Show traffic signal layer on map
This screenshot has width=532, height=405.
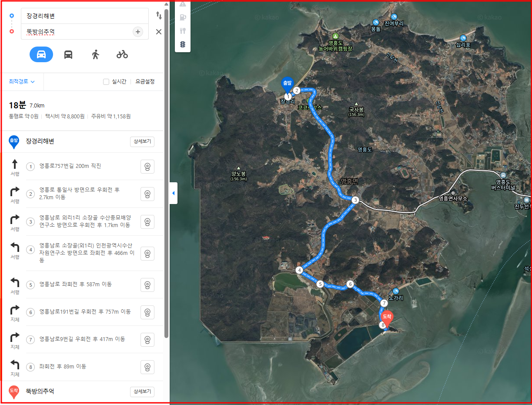pos(183,44)
